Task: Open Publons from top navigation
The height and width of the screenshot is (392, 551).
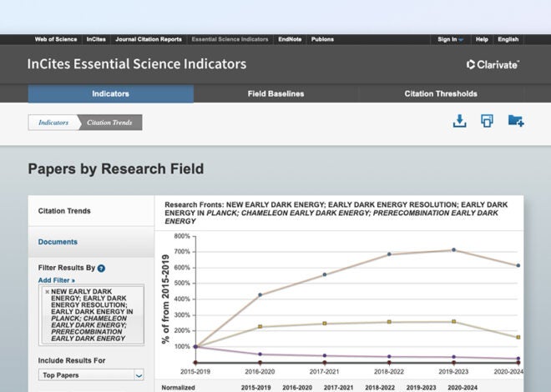Action: pyautogui.click(x=322, y=39)
